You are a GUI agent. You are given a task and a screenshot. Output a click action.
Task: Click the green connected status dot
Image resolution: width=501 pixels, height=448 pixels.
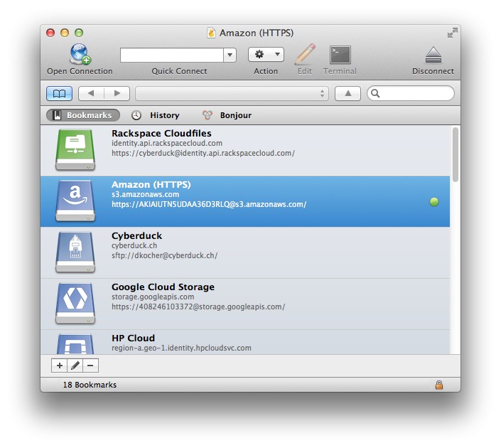click(434, 202)
